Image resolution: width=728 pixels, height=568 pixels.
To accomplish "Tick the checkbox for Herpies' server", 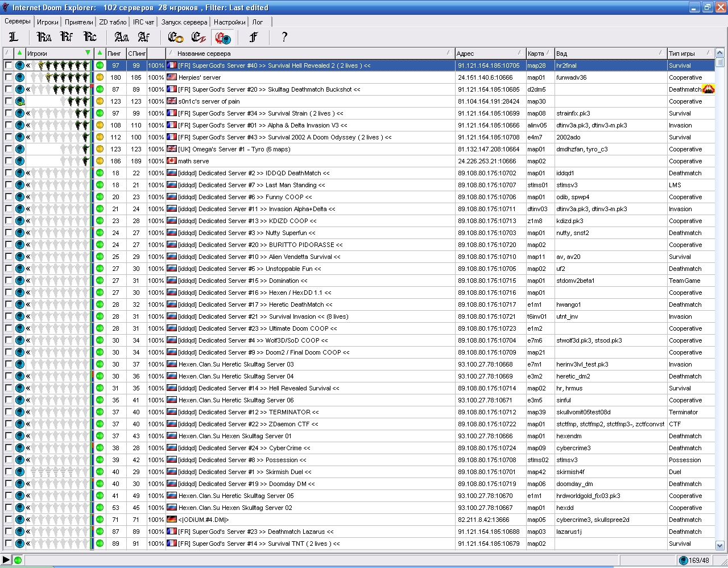I will pos(9,77).
